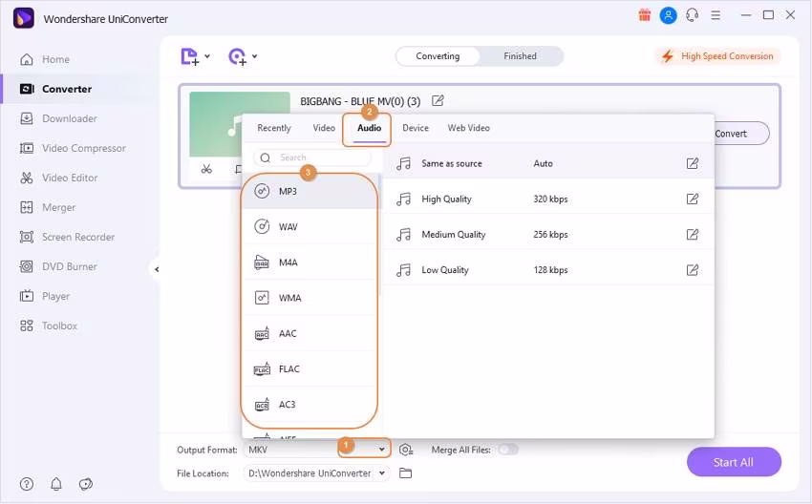Open the customer support headset icon
Image resolution: width=812 pixels, height=504 pixels.
click(692, 15)
